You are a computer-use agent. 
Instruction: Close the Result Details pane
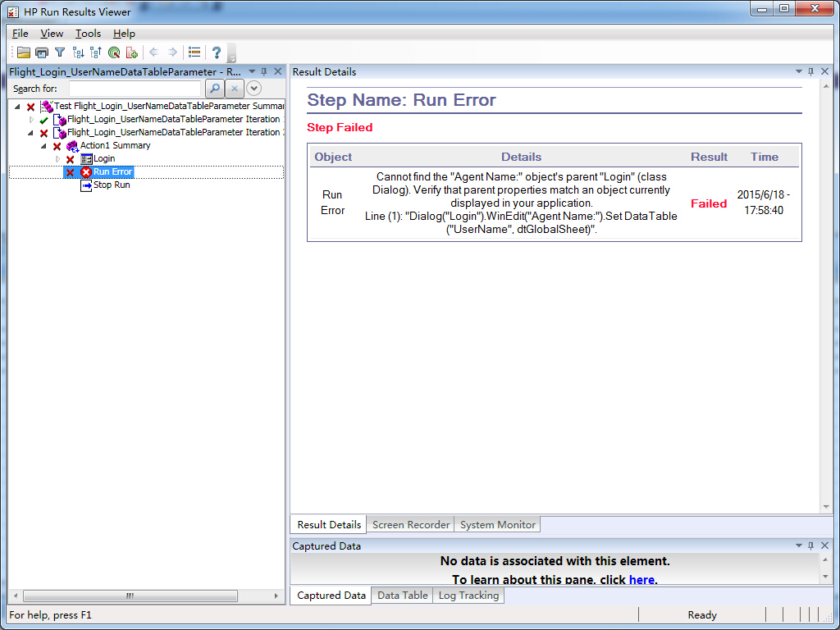(x=824, y=72)
